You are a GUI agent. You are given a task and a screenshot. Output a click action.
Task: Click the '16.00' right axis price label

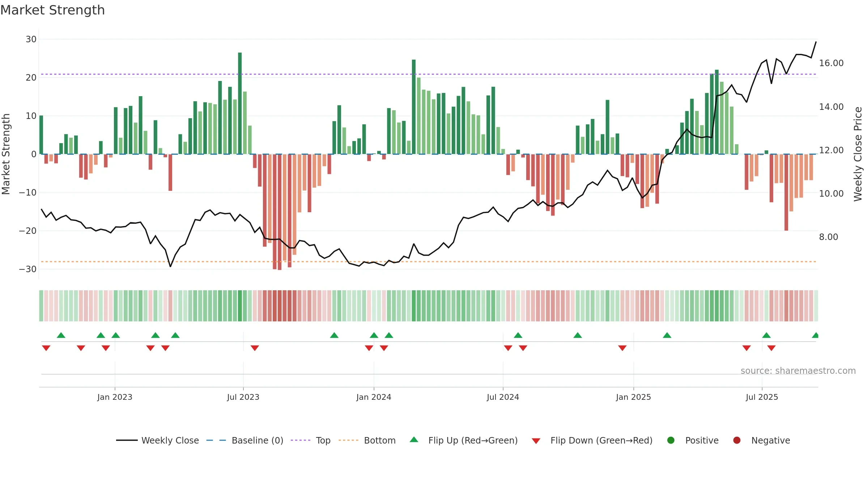click(831, 63)
